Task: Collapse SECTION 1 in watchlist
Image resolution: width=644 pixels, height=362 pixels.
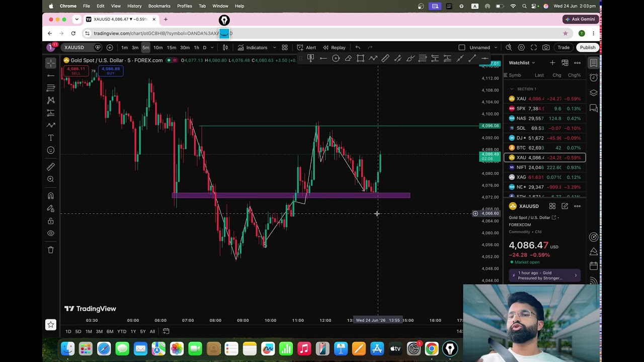Action: [x=512, y=89]
